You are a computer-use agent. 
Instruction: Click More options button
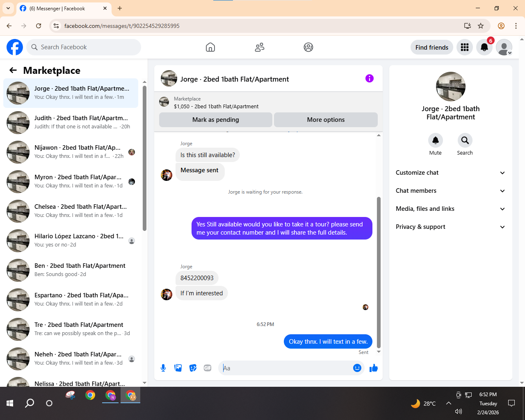tap(326, 120)
